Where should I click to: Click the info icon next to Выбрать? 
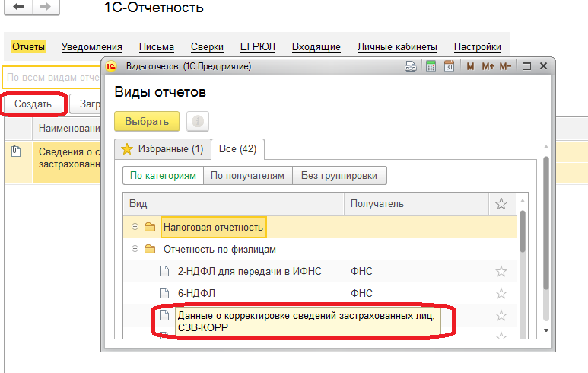[198, 121]
